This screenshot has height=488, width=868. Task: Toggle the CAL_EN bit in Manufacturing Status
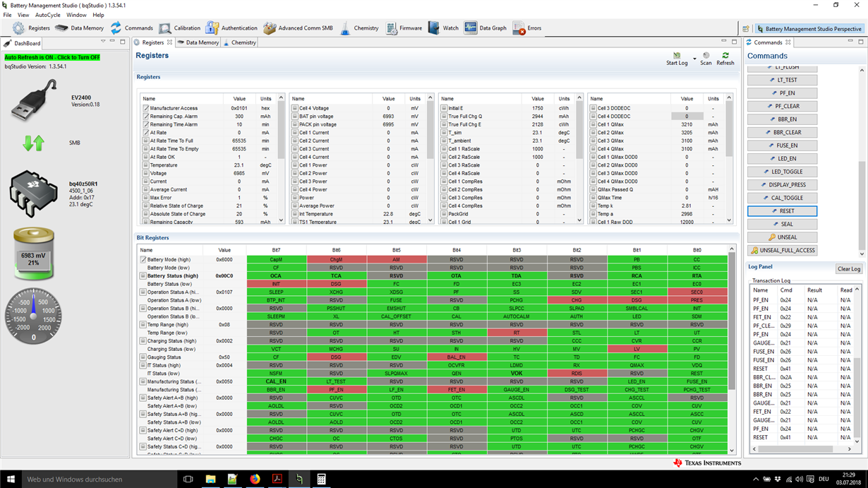pos(276,381)
